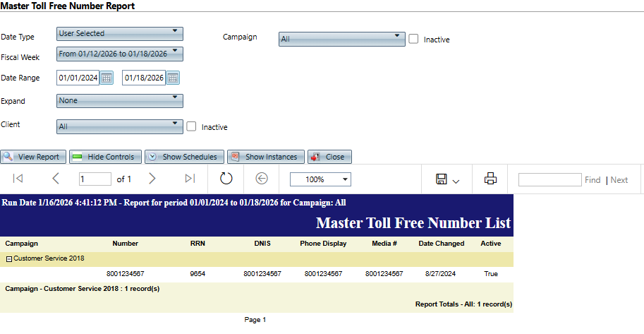Open the save export menu
Viewport: 644px width, 334px height.
pyautogui.click(x=447, y=179)
